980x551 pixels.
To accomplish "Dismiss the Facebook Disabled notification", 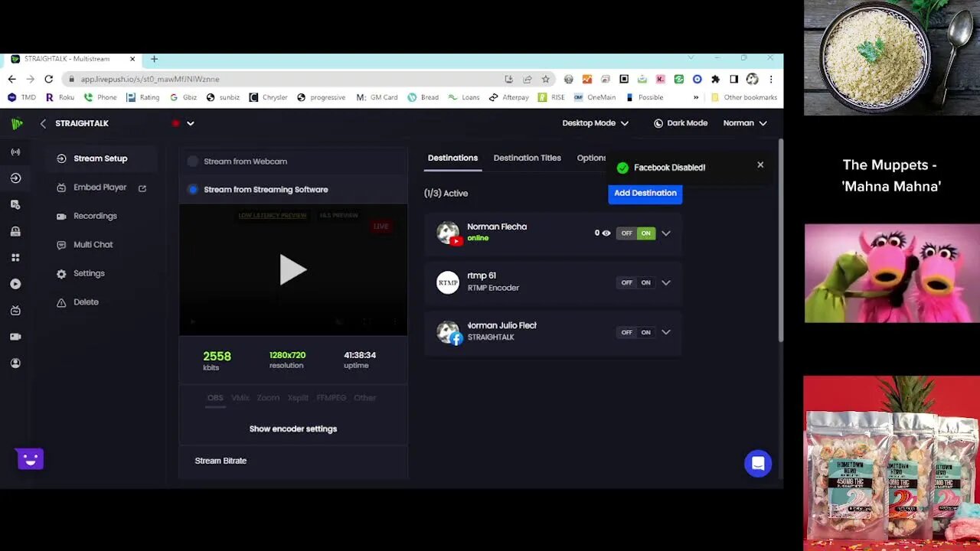I will (x=760, y=165).
